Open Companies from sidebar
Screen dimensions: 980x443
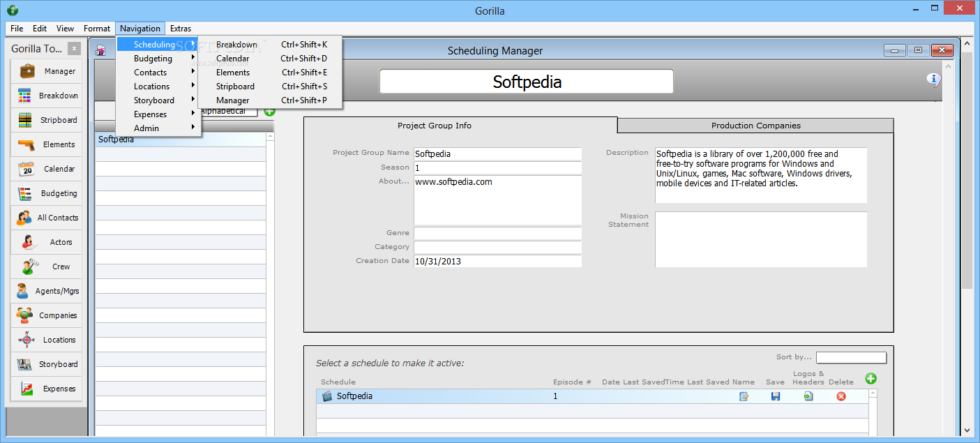[46, 315]
